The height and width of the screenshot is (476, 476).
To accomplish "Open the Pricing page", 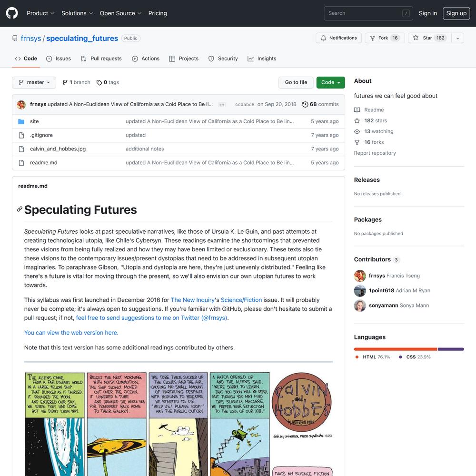I will coord(158,13).
